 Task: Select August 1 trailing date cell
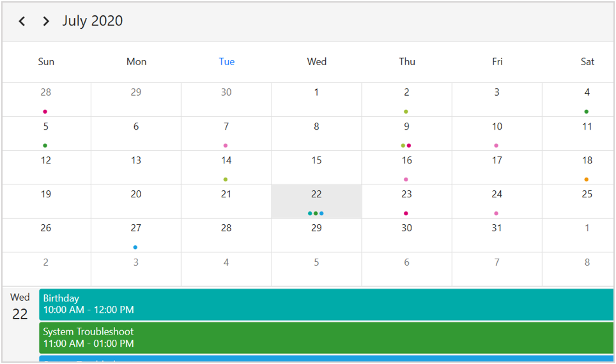click(578, 235)
